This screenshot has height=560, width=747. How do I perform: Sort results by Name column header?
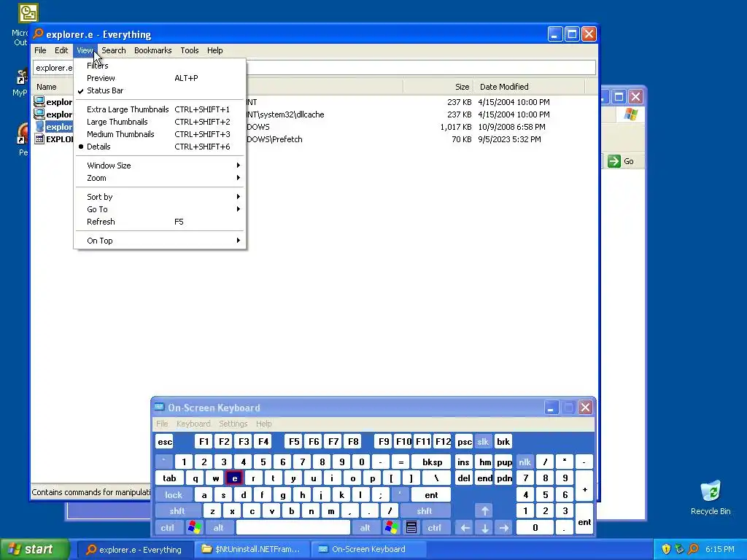pos(47,87)
